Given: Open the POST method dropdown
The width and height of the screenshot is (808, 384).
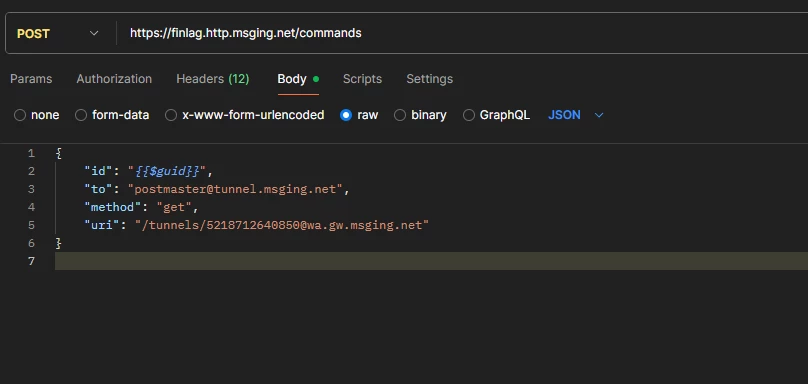Looking at the screenshot, I should (57, 34).
